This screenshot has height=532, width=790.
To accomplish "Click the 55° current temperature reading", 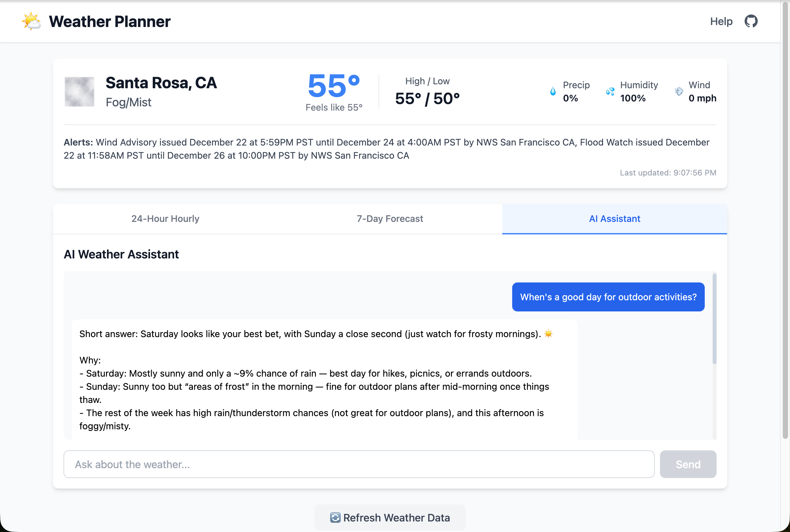I will (334, 86).
